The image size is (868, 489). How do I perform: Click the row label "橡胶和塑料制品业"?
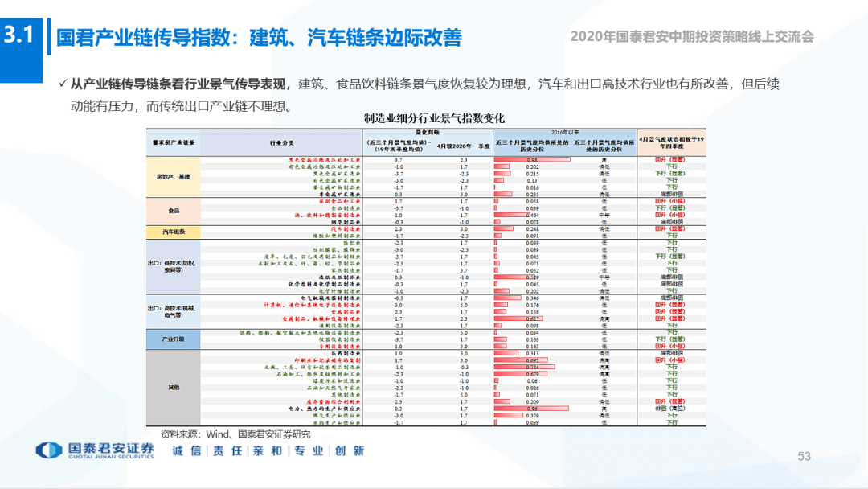click(337, 236)
